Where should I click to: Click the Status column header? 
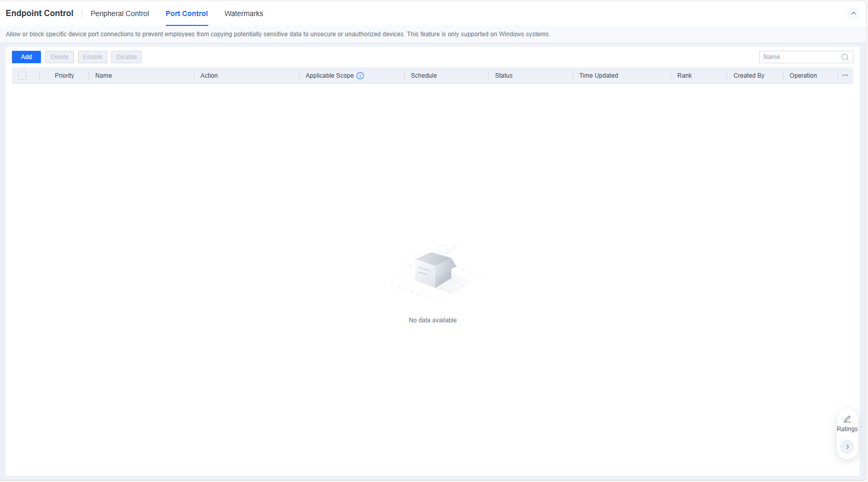pyautogui.click(x=504, y=76)
